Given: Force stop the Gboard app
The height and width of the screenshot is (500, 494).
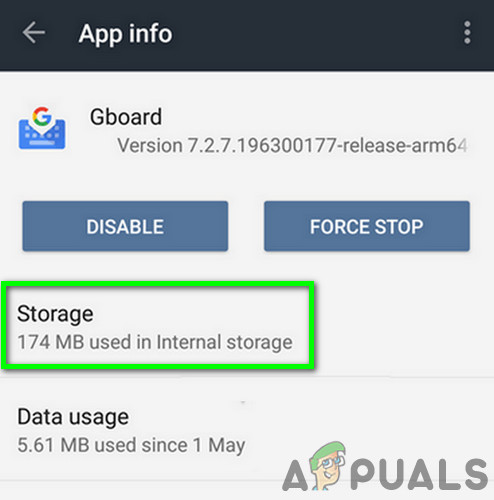Looking at the screenshot, I should (367, 226).
